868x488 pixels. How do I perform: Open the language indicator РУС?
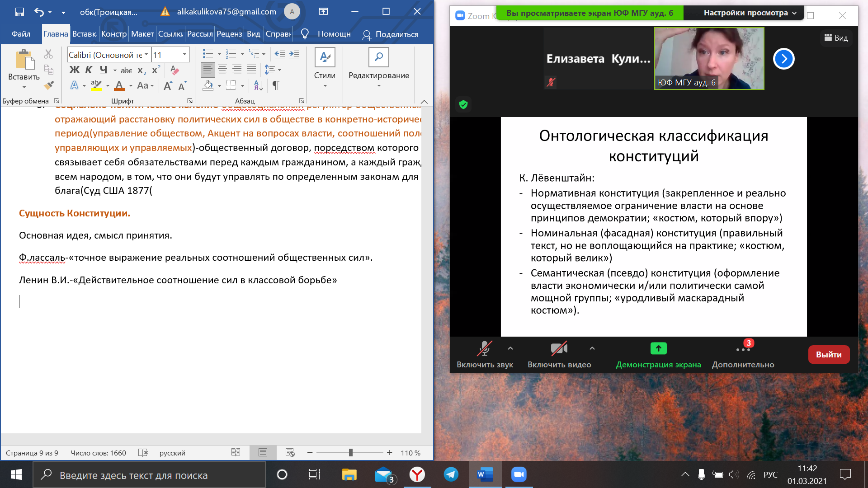click(x=770, y=474)
